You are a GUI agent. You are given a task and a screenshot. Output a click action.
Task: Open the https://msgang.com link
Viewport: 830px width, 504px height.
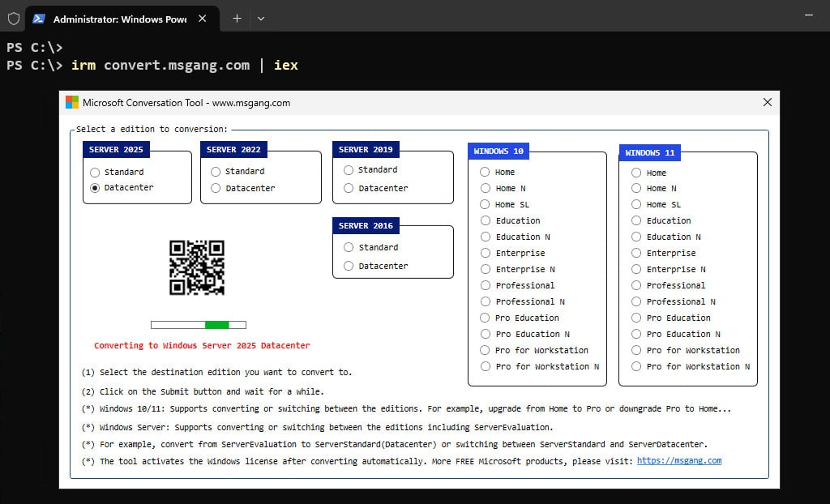click(x=679, y=460)
